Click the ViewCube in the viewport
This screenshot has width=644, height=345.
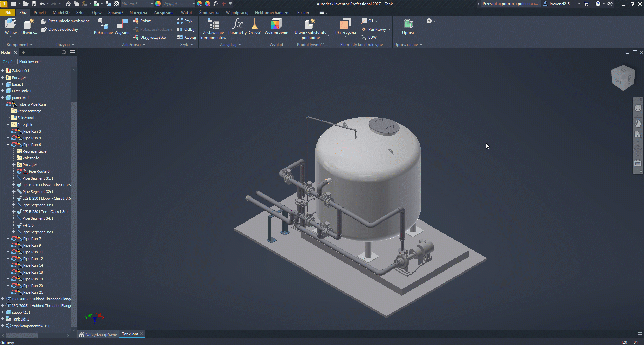pyautogui.click(x=623, y=78)
